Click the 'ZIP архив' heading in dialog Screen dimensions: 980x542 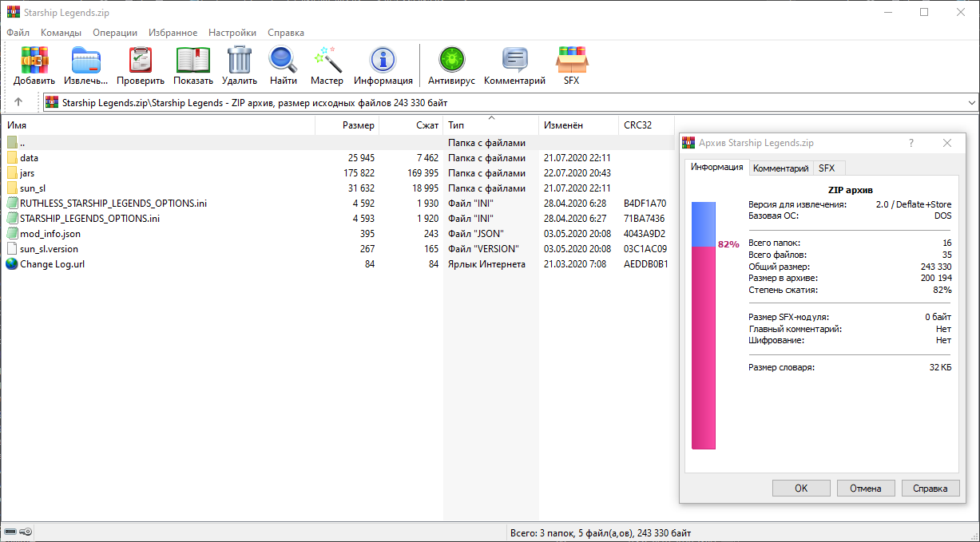click(850, 191)
